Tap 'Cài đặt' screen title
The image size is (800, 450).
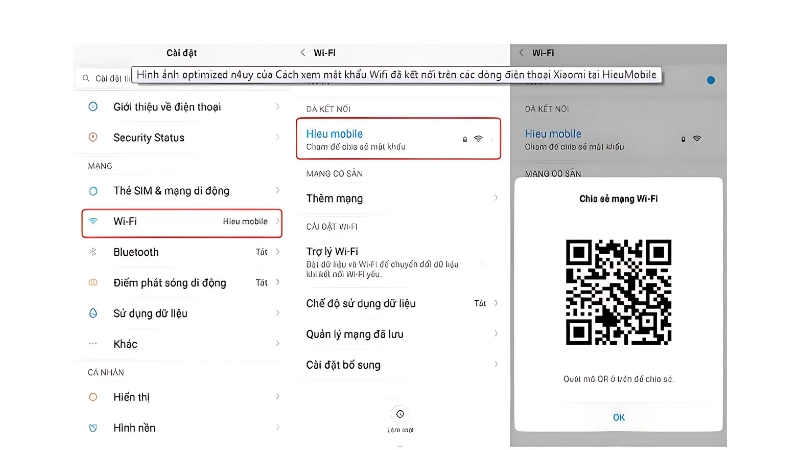pyautogui.click(x=181, y=53)
